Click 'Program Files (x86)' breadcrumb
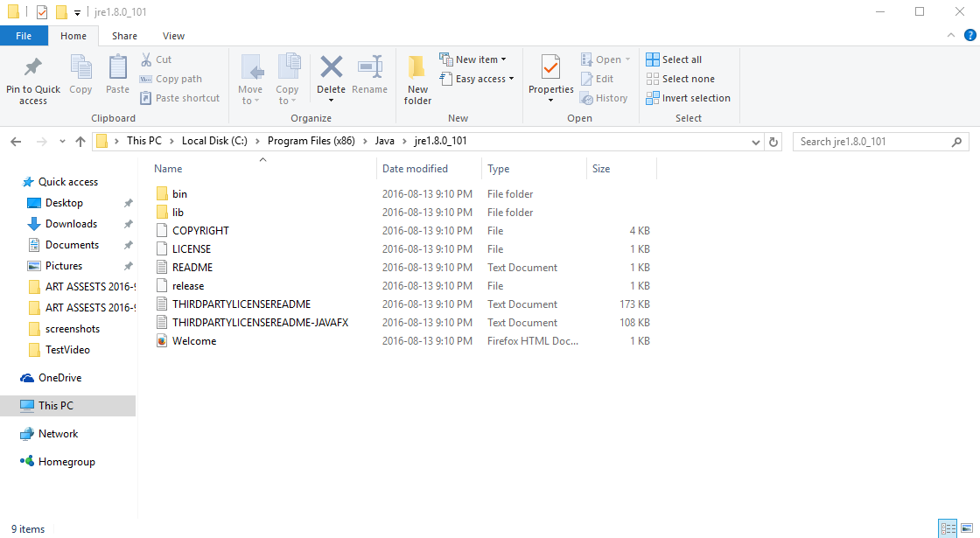The width and height of the screenshot is (980, 538). 311,141
